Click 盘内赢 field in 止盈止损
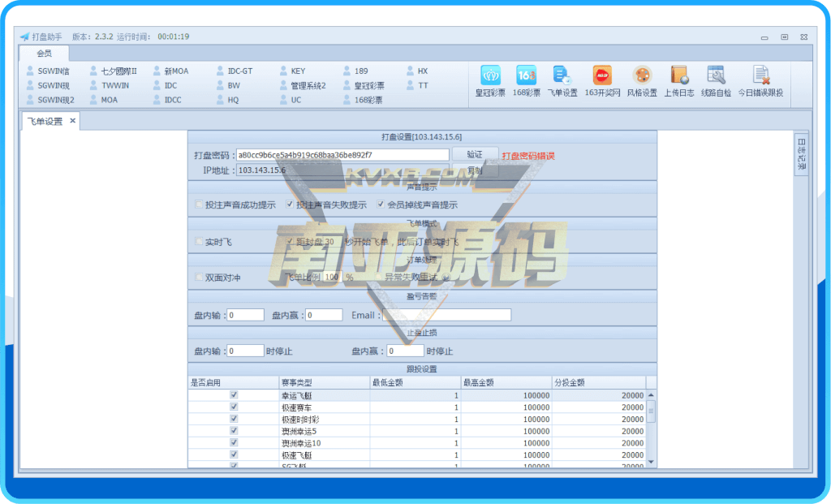Image resolution: width=831 pixels, height=504 pixels. click(405, 351)
